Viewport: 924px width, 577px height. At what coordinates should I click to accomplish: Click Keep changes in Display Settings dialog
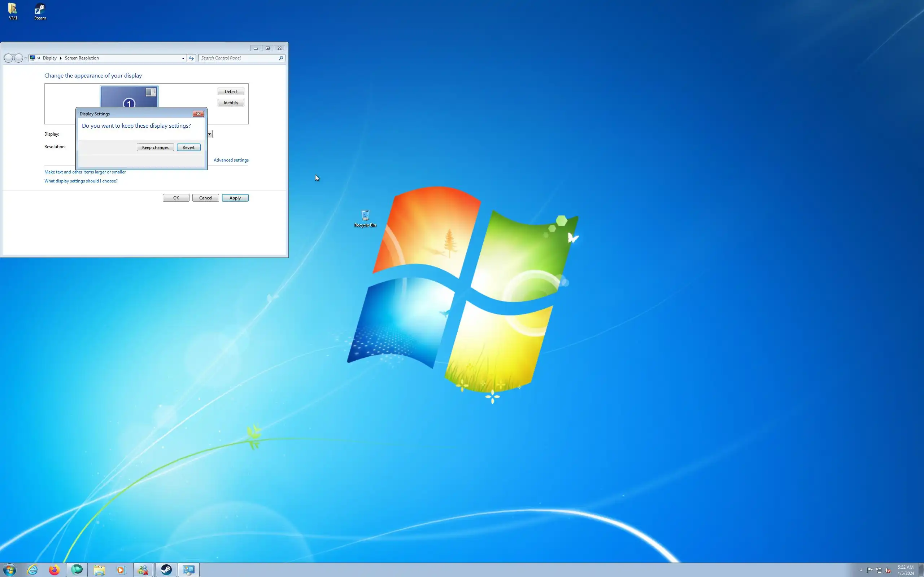(x=155, y=147)
